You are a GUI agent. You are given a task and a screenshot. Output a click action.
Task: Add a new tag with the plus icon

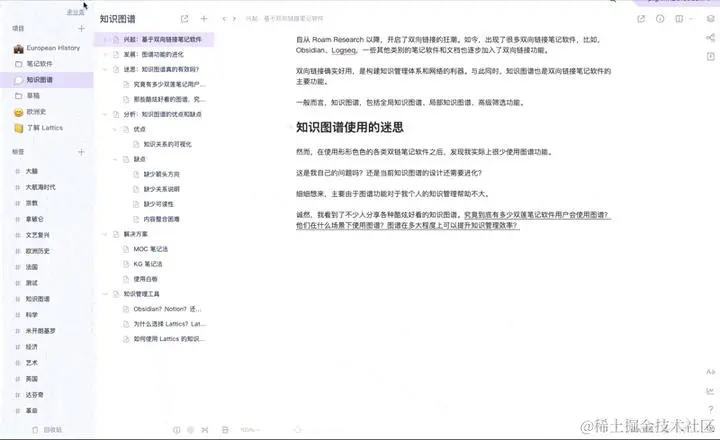(81, 152)
